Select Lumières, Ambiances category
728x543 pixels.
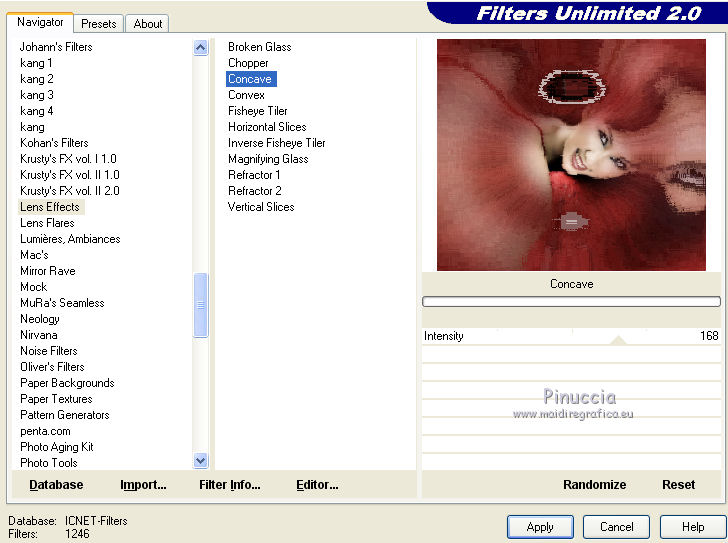70,239
